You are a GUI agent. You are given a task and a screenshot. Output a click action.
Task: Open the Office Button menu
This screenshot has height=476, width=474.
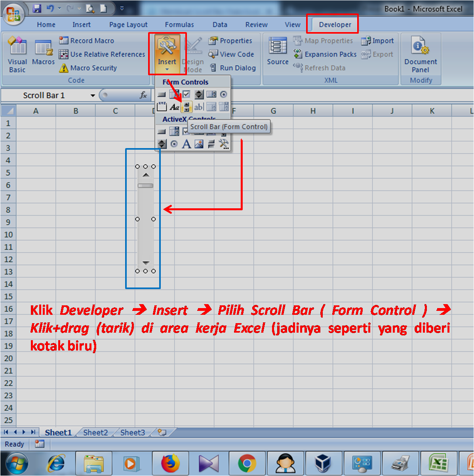14,15
